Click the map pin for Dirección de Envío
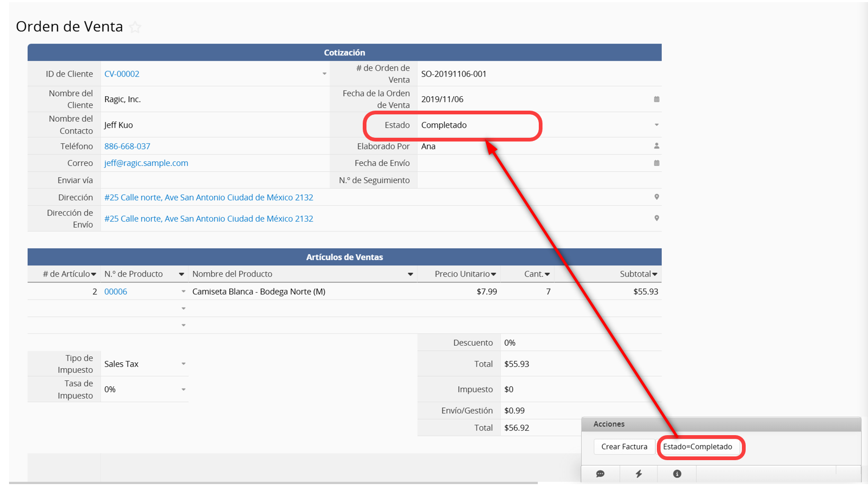The height and width of the screenshot is (491, 868). click(x=656, y=219)
